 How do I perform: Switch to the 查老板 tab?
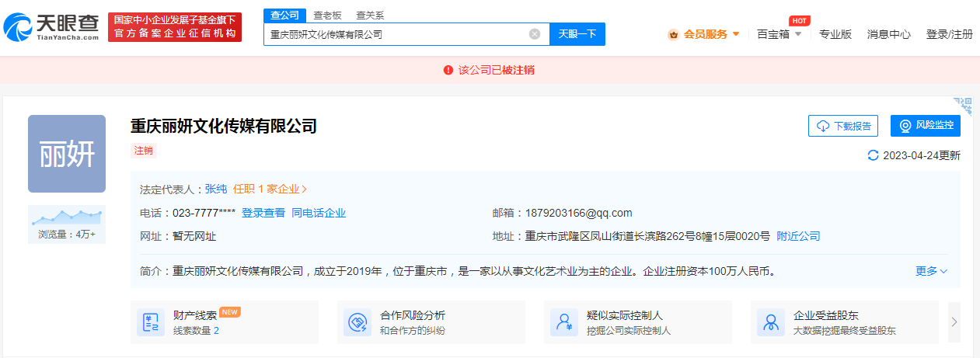pos(326,15)
